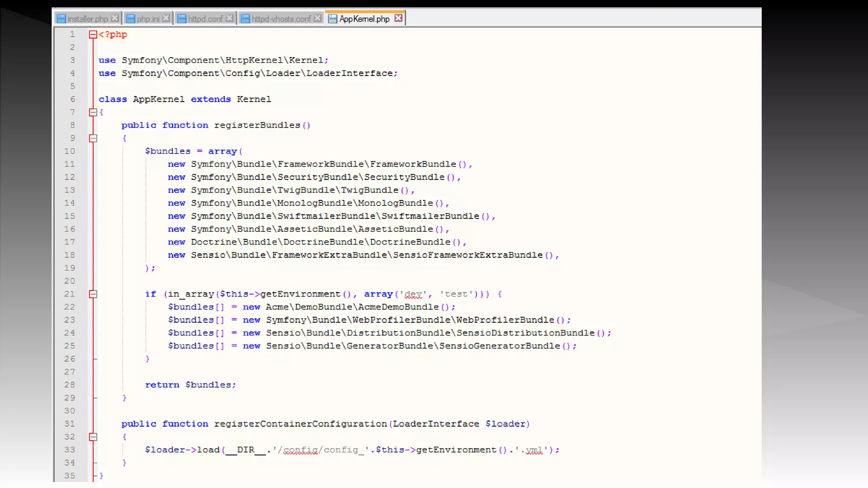Click line number 20 in the margin
The image size is (868, 488).
click(70, 281)
